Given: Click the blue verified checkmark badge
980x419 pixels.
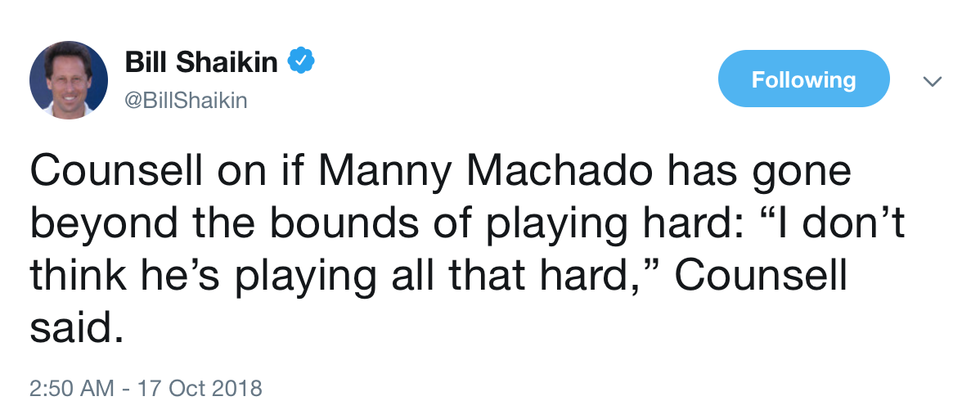Looking at the screenshot, I should 303,61.
